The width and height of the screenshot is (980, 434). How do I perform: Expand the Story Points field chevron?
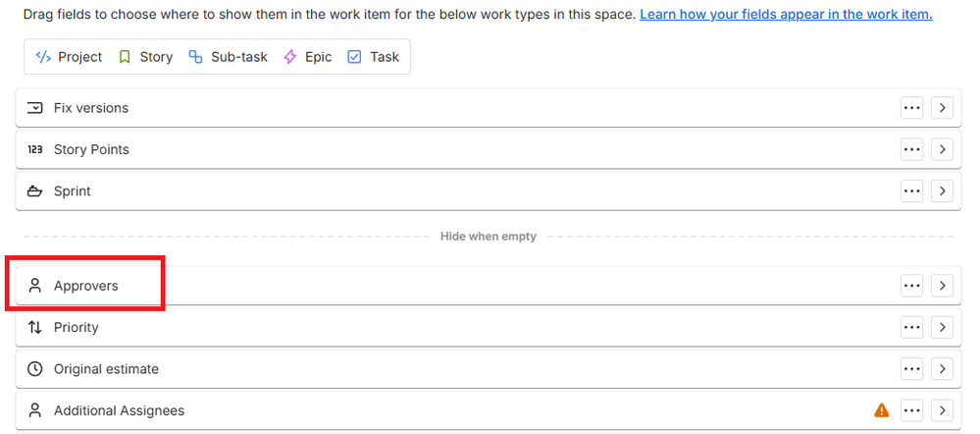(942, 149)
